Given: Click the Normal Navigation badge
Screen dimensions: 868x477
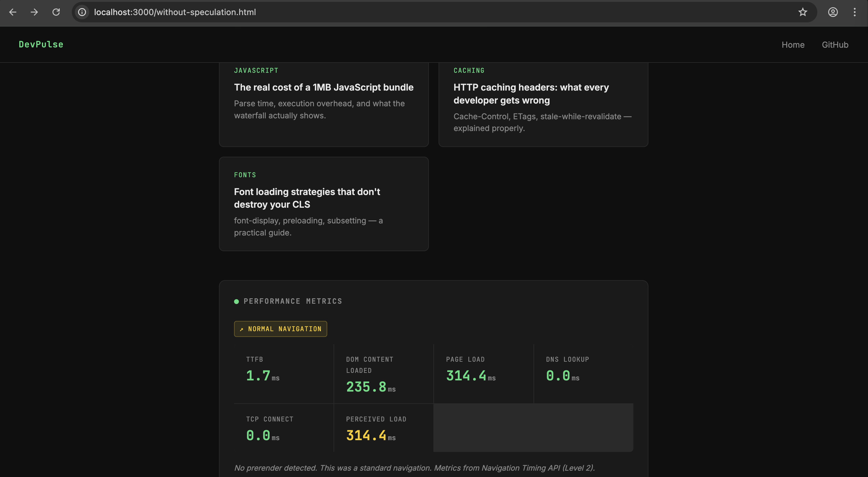Looking at the screenshot, I should pos(280,329).
